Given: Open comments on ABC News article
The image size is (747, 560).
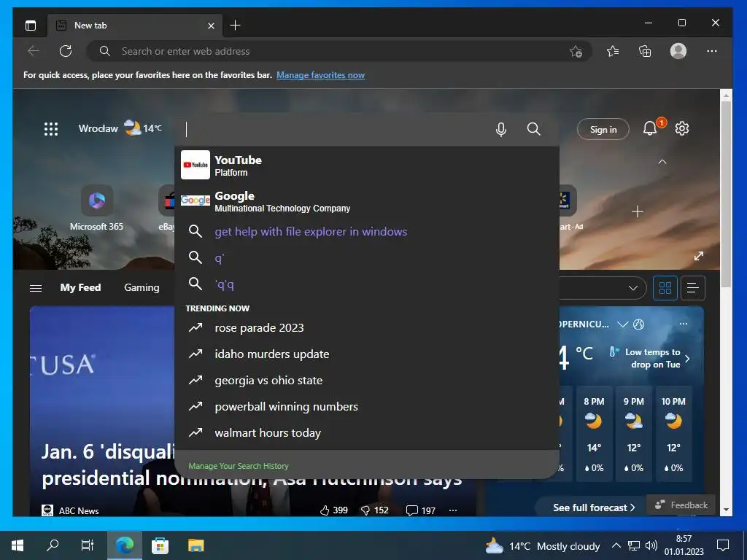Looking at the screenshot, I should [421, 510].
